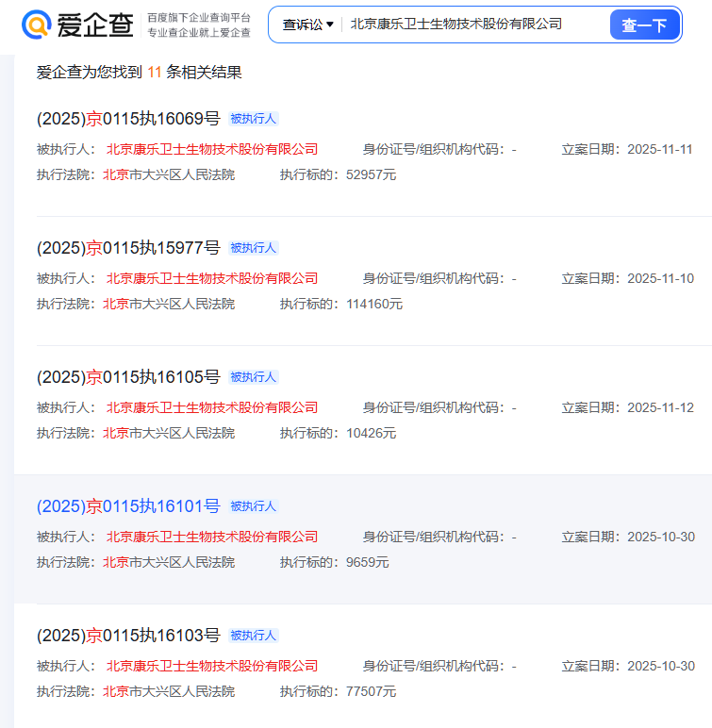Click the 百度旗下企业查询平台 slogan text
This screenshot has height=728, width=712.
click(199, 18)
